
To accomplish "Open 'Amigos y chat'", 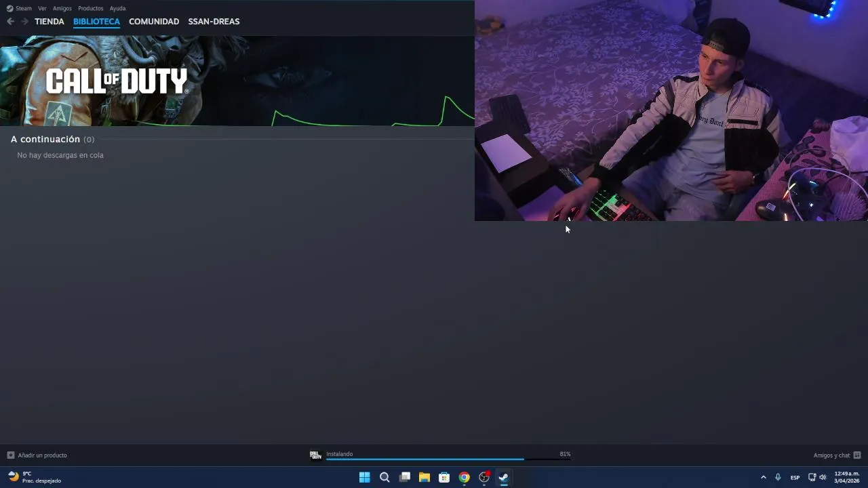I will point(831,455).
